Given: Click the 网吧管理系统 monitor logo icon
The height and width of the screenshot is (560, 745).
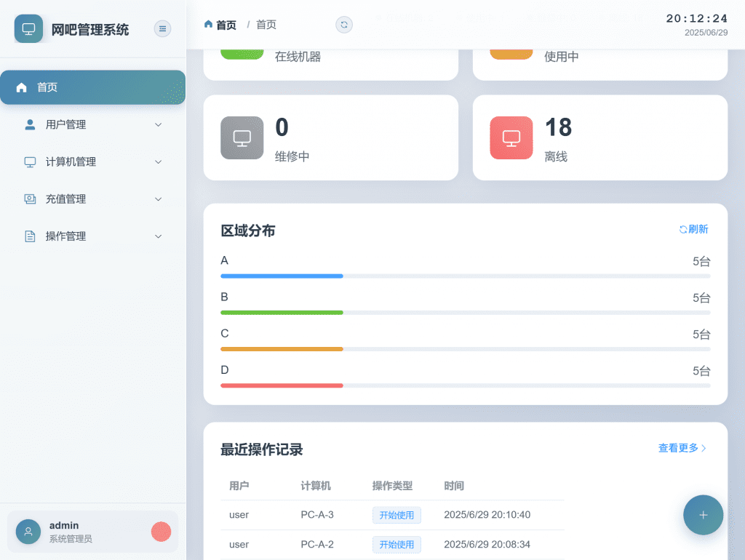Looking at the screenshot, I should (28, 29).
